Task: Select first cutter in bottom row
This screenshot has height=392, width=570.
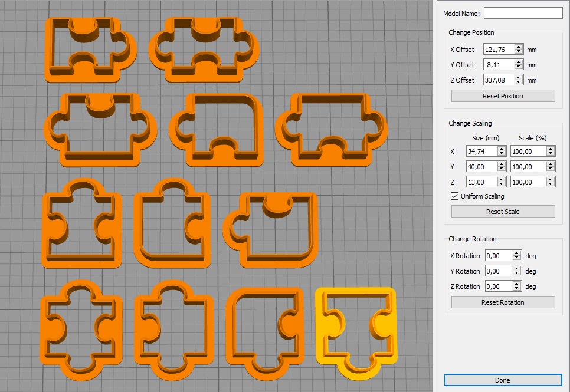Action: (x=81, y=330)
